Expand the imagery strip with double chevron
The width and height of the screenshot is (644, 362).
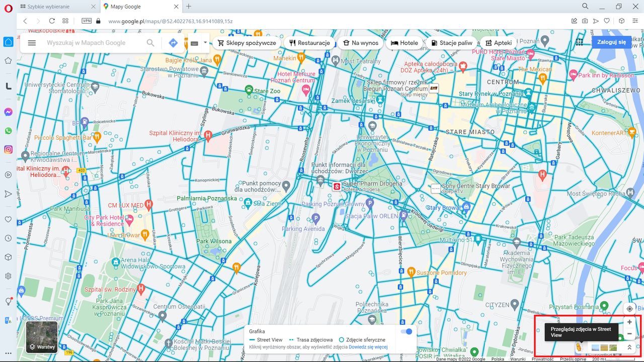[629, 347]
